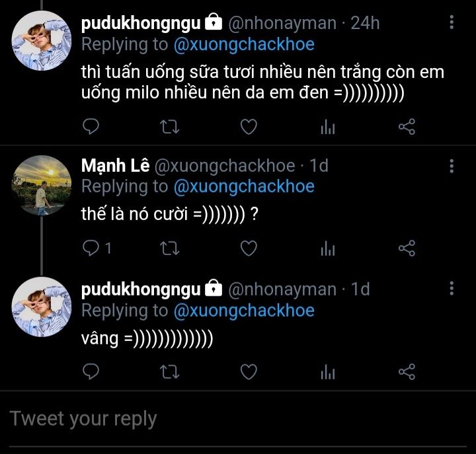Reply to the "vâng" tweet

[92, 372]
